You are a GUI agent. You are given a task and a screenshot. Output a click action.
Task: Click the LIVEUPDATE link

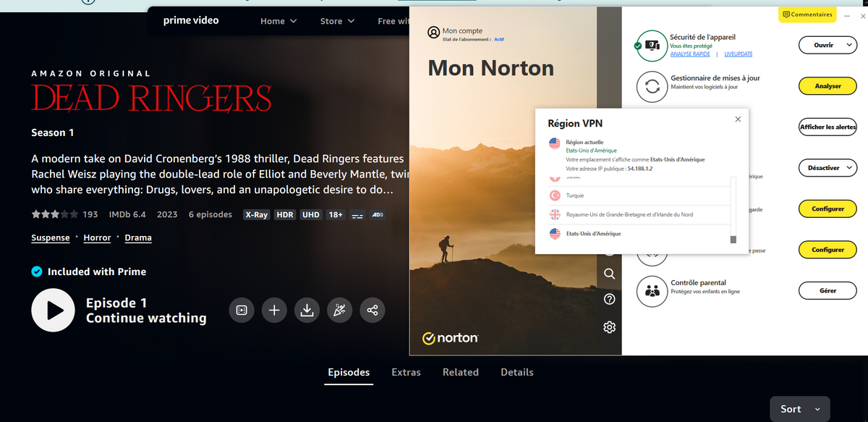tap(738, 54)
